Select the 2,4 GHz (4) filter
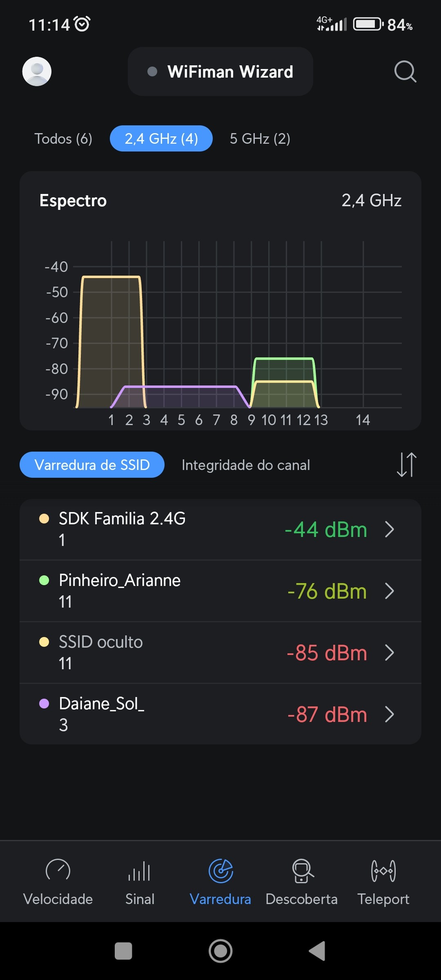This screenshot has height=980, width=441. coord(161,139)
